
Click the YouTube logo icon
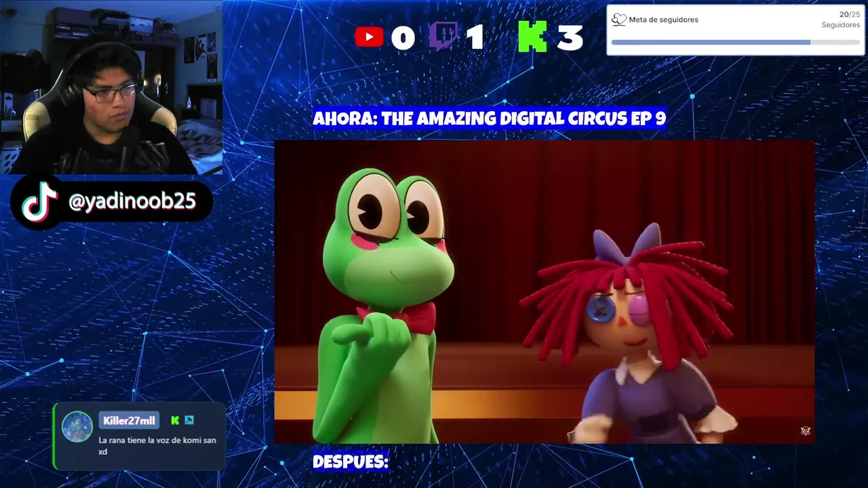point(369,37)
